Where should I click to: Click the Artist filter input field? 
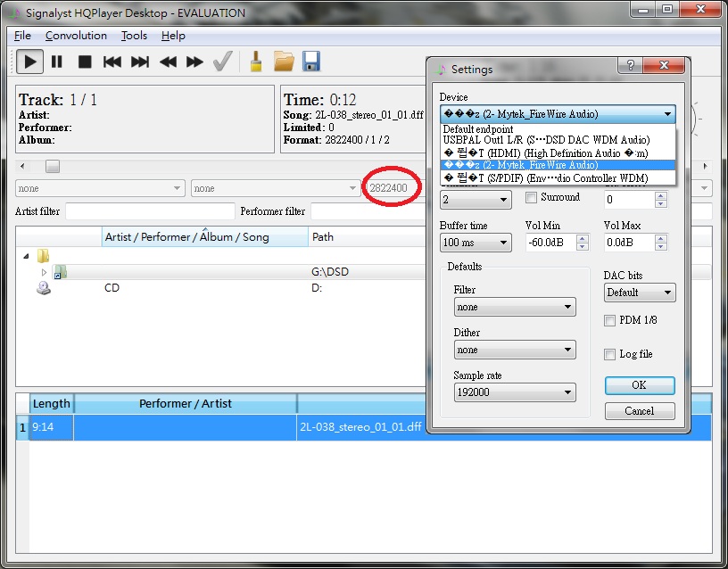click(150, 211)
